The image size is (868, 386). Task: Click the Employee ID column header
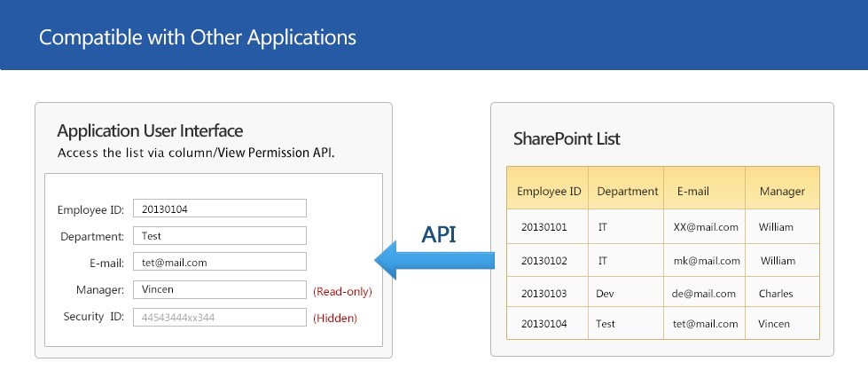548,191
